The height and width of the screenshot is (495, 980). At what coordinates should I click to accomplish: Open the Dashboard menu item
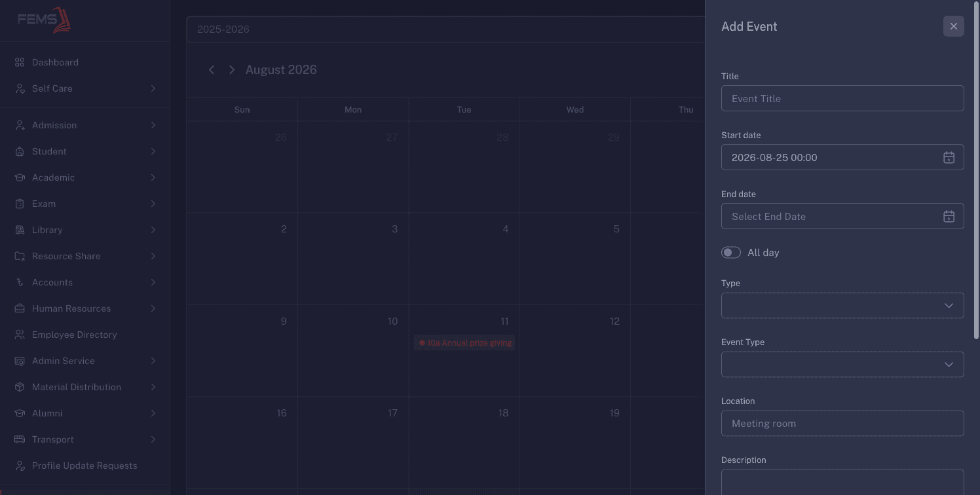85,62
